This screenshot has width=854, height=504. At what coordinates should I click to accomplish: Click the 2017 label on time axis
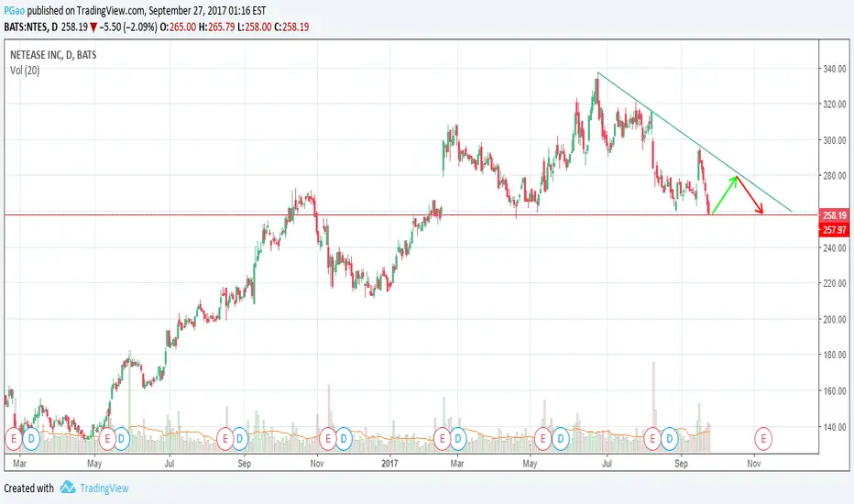[x=389, y=464]
